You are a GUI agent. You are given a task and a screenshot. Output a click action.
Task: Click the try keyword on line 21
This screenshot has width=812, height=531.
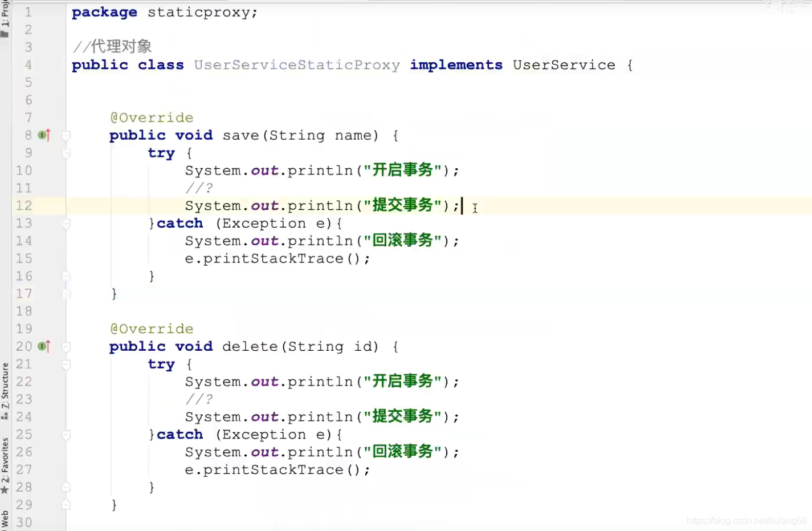point(161,364)
